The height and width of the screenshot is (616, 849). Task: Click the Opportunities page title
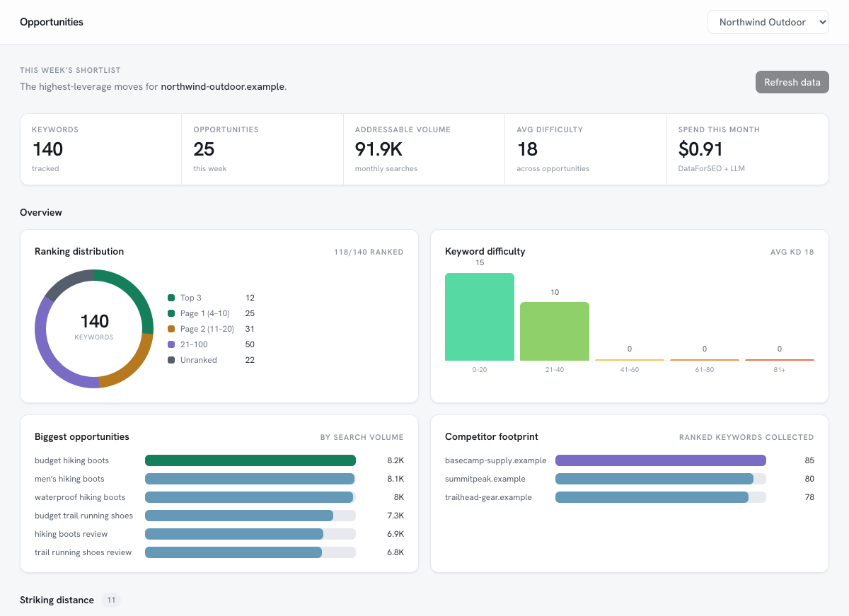(x=52, y=22)
